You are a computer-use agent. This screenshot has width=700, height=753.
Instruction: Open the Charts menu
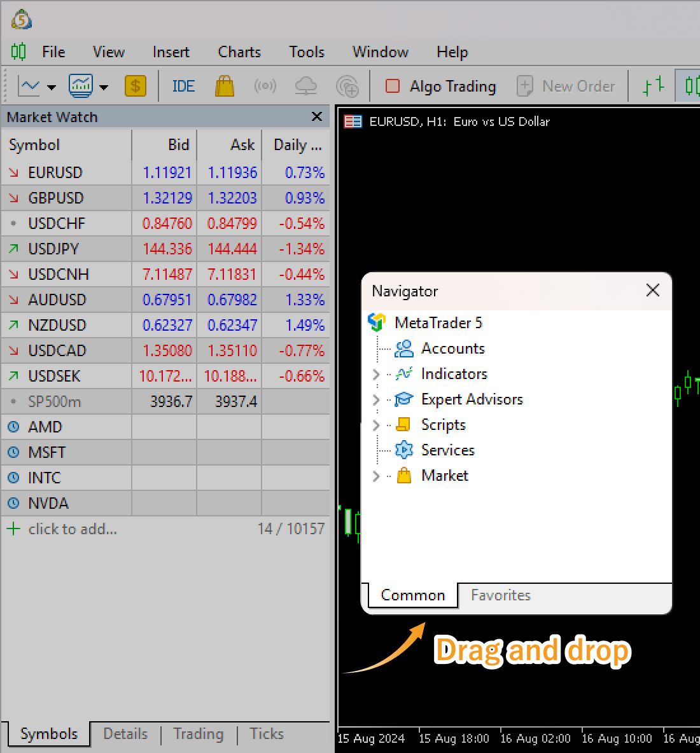click(239, 52)
